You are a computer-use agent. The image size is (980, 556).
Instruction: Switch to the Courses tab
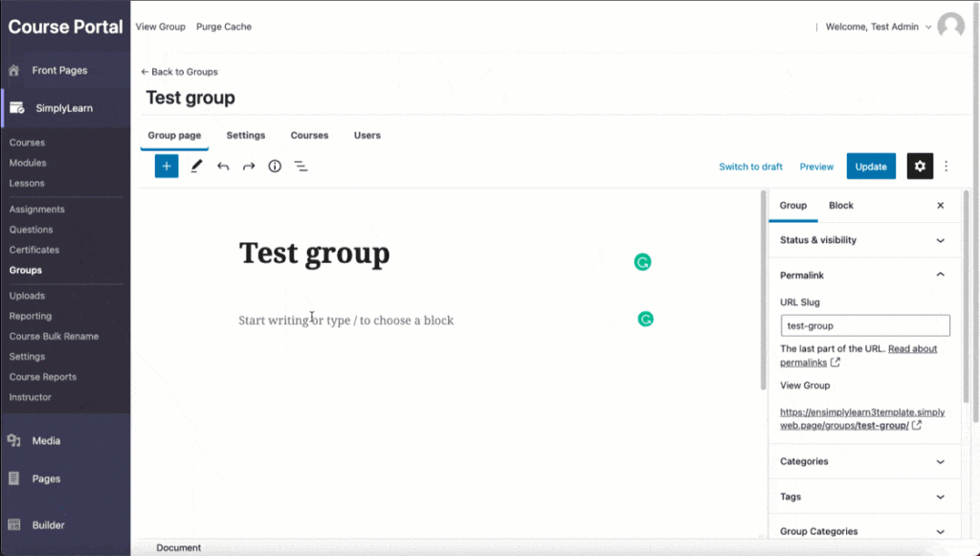pyautogui.click(x=309, y=136)
